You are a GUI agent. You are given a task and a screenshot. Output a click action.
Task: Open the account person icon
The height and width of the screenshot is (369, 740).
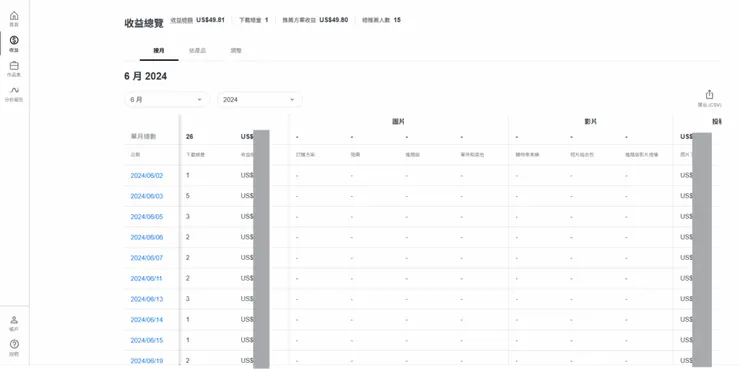click(14, 320)
